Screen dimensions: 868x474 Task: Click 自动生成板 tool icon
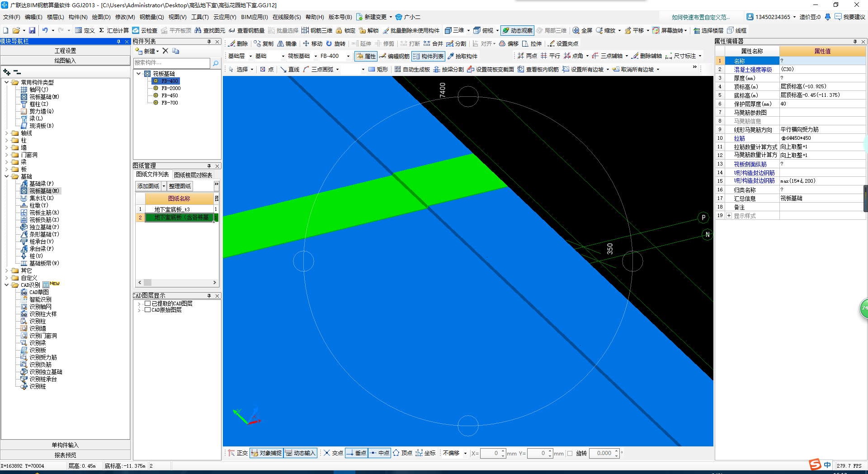[x=397, y=69]
